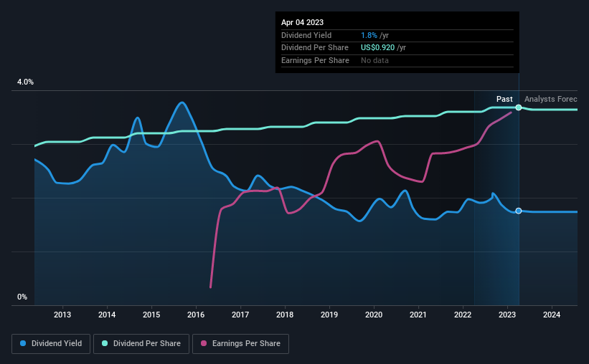Select the 2015 year label on the axis
Screen dimensions: 589x364
[x=151, y=315]
